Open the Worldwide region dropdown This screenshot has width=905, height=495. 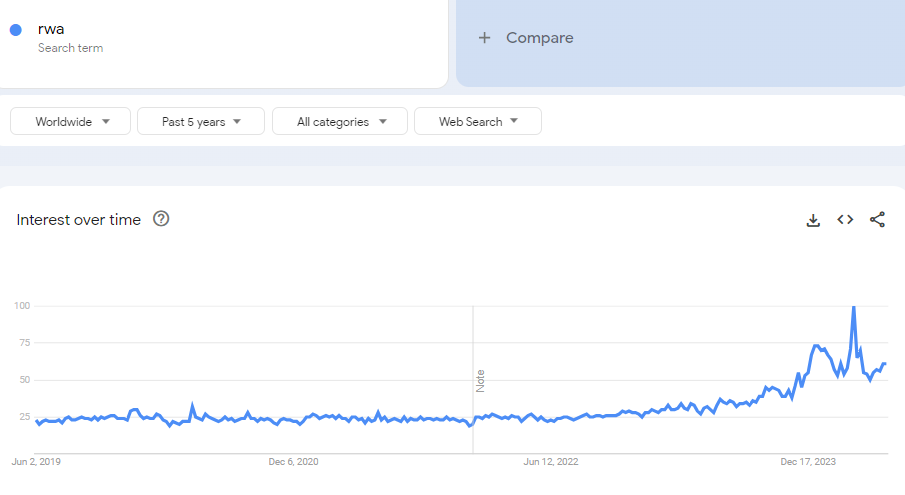coord(70,121)
